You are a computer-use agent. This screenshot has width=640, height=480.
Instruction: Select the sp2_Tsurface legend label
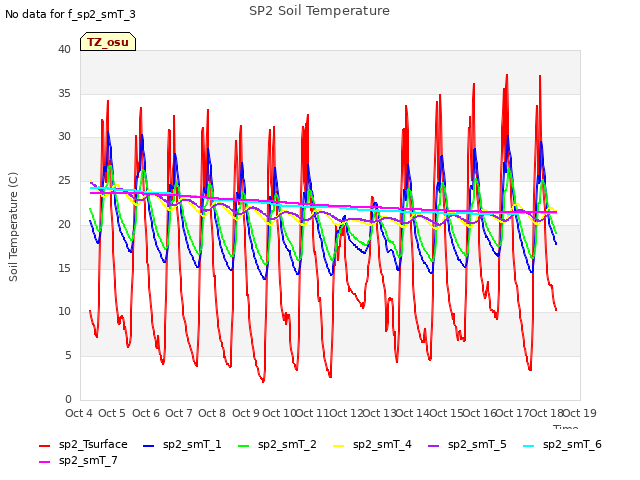click(x=93, y=444)
